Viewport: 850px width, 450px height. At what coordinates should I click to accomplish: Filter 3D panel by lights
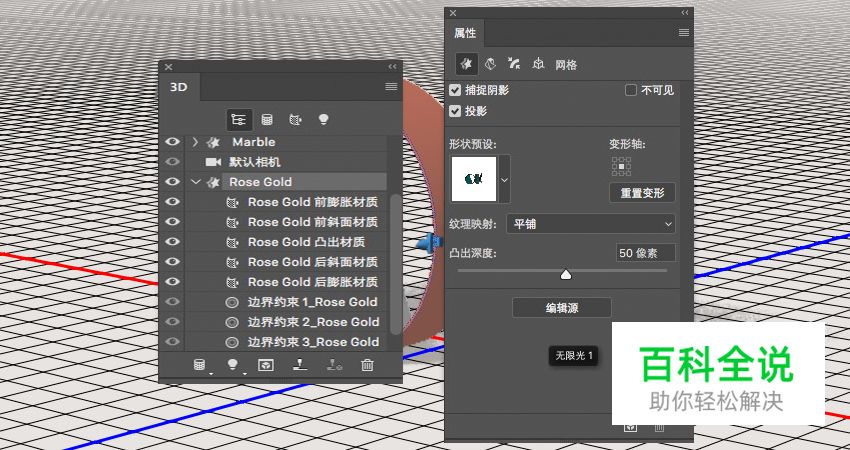[324, 119]
